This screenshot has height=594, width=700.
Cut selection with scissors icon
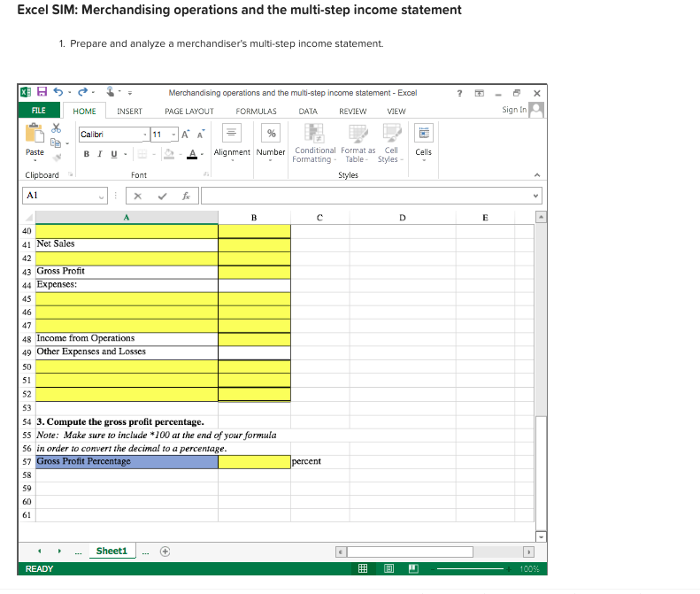click(x=56, y=128)
